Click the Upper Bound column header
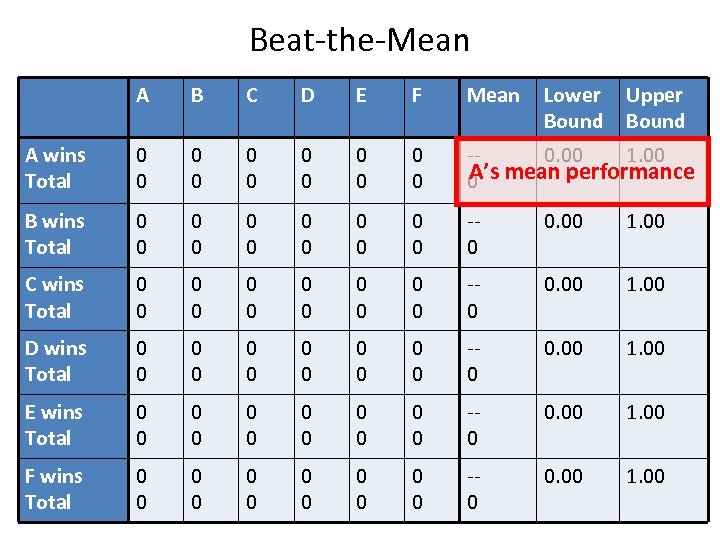 655,108
